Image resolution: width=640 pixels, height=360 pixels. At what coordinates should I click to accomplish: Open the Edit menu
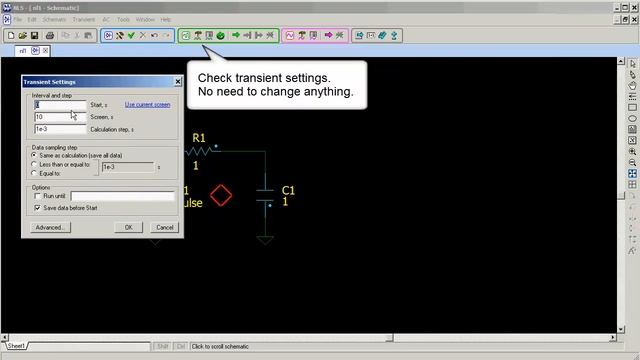pyautogui.click(x=32, y=20)
